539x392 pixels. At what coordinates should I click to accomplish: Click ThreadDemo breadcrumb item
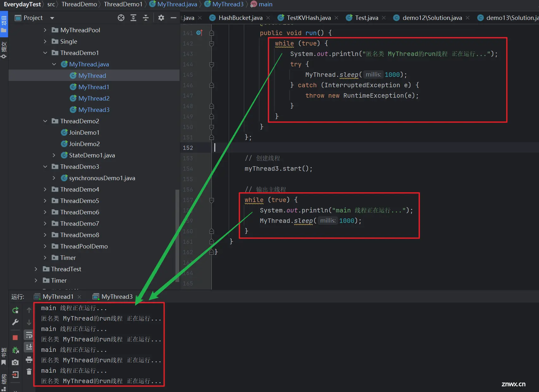[x=79, y=4]
